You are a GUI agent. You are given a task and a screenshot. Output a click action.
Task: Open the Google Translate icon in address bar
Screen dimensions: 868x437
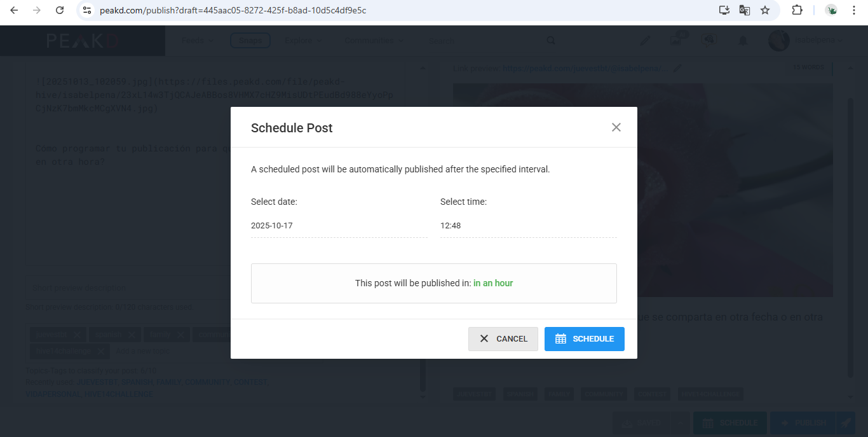745,10
